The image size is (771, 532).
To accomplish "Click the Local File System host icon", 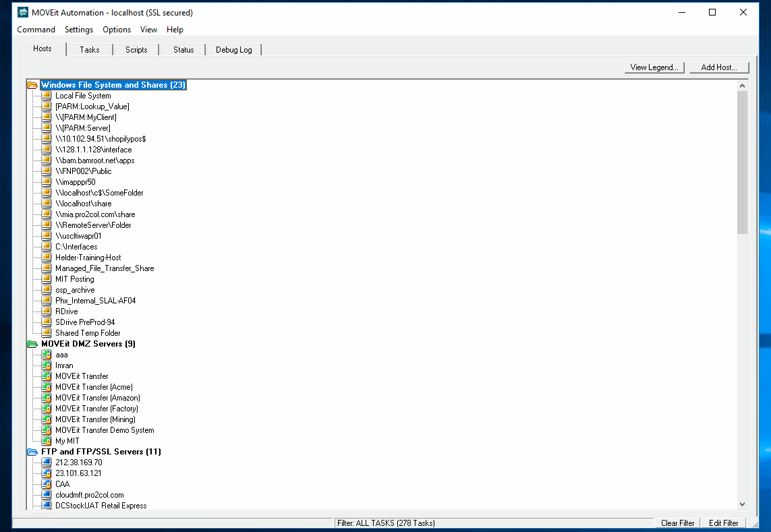I will (47, 96).
